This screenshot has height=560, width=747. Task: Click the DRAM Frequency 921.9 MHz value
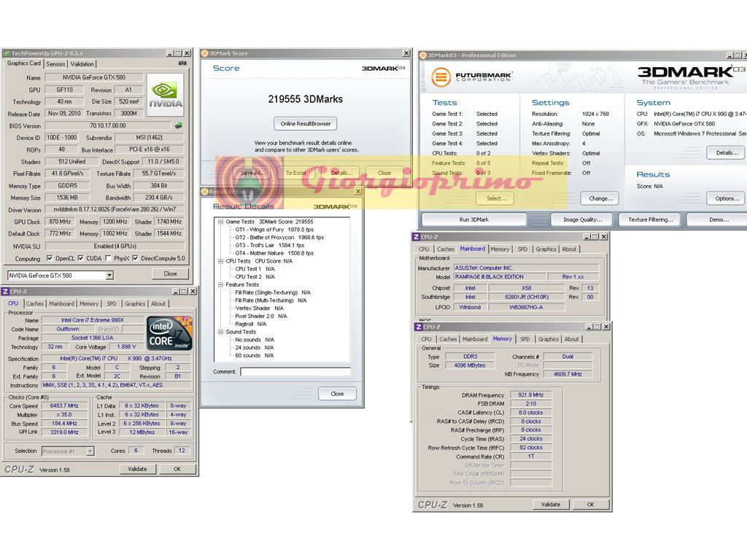[x=531, y=395]
